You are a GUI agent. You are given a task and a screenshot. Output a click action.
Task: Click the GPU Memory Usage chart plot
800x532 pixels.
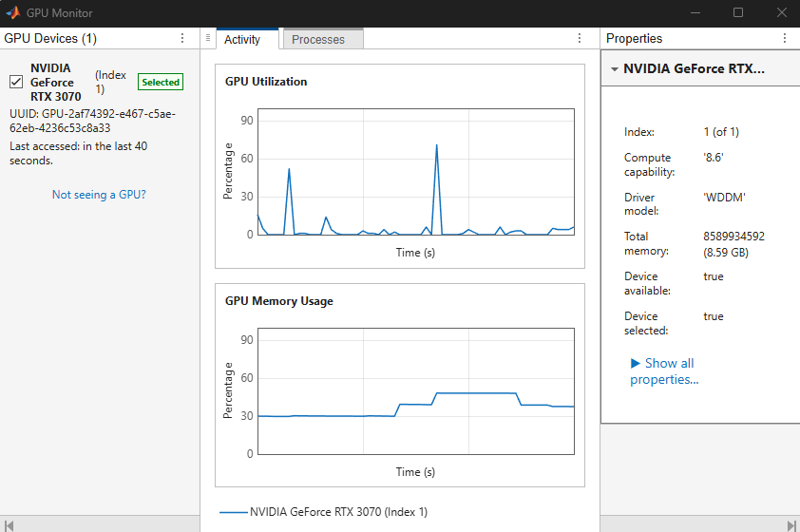416,391
